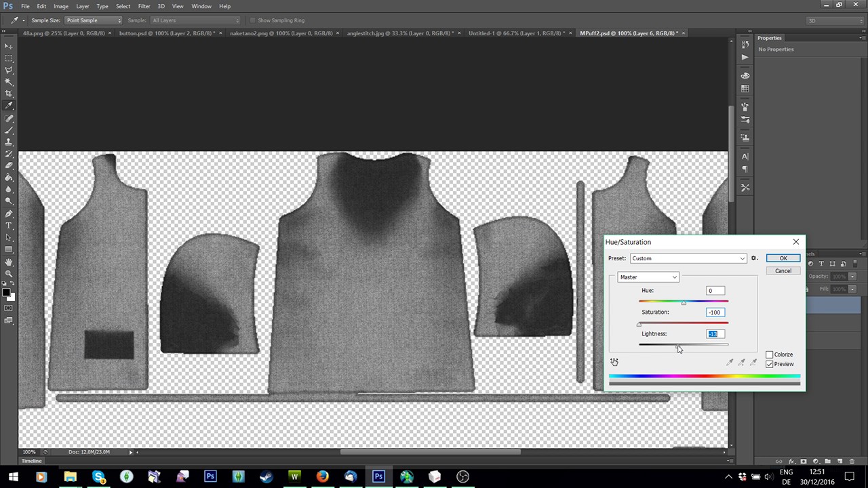
Task: Select the Brush tool
Action: (x=9, y=130)
